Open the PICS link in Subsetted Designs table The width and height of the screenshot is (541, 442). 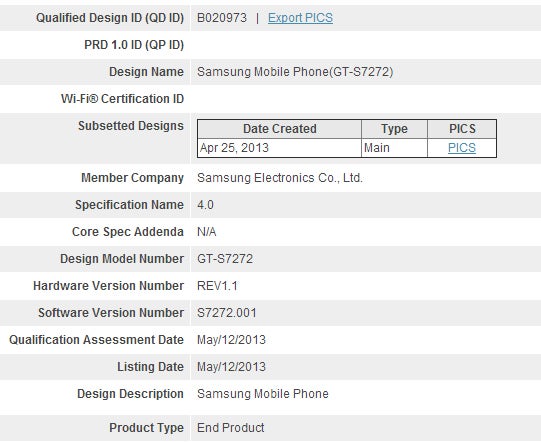[x=462, y=148]
